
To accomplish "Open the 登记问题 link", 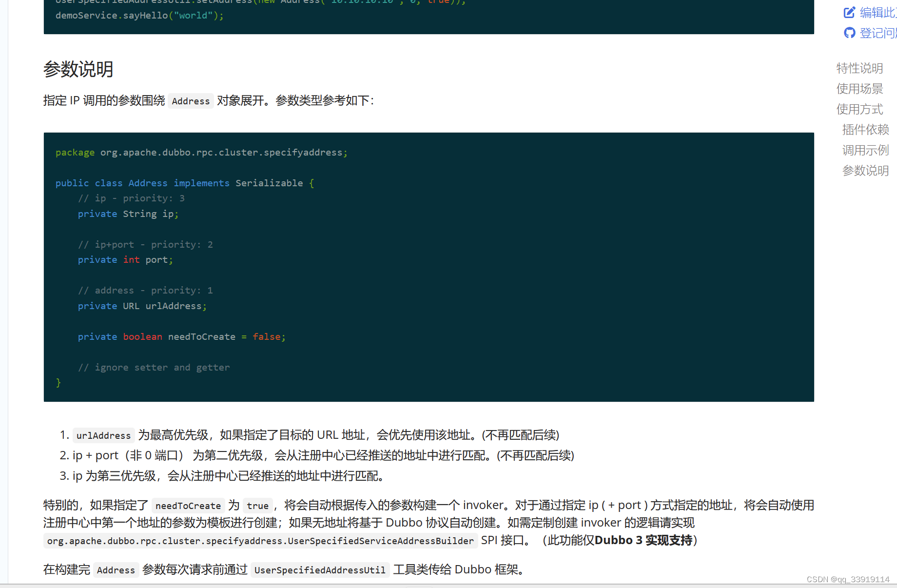I will pos(878,33).
